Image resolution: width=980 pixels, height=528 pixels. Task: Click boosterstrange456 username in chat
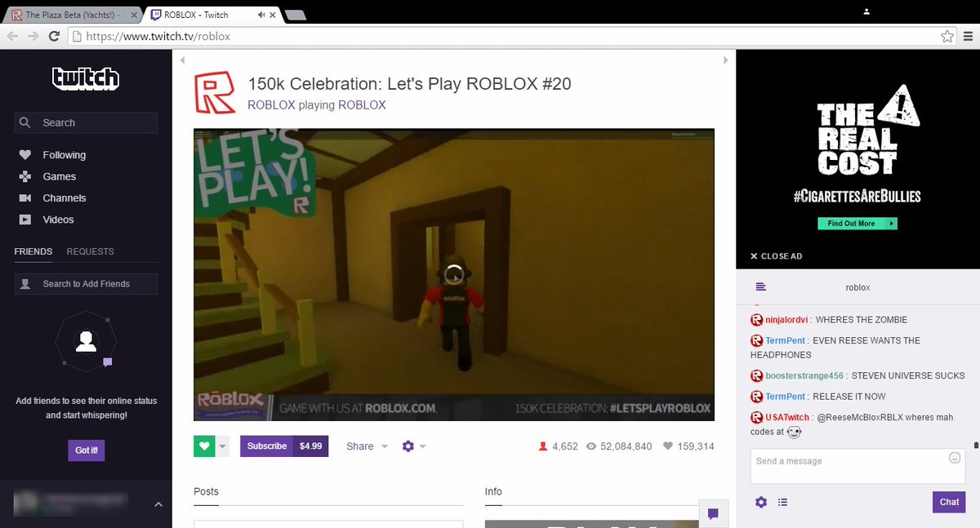804,375
